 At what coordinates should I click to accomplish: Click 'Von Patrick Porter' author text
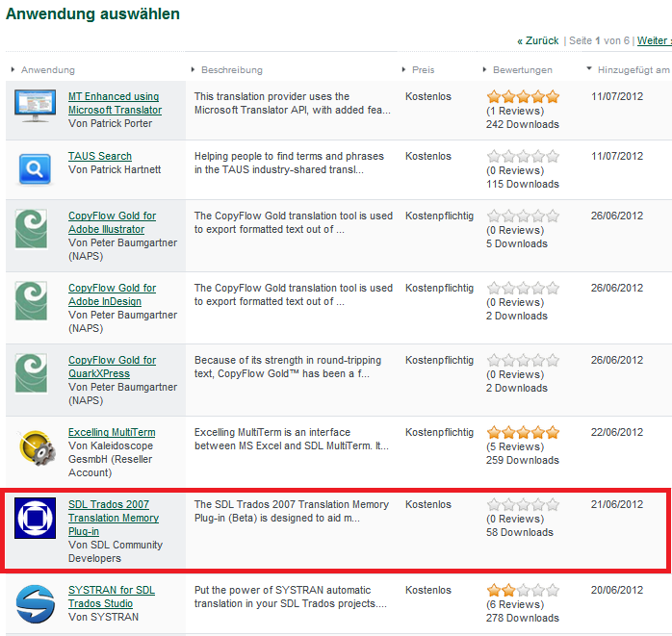tap(110, 123)
